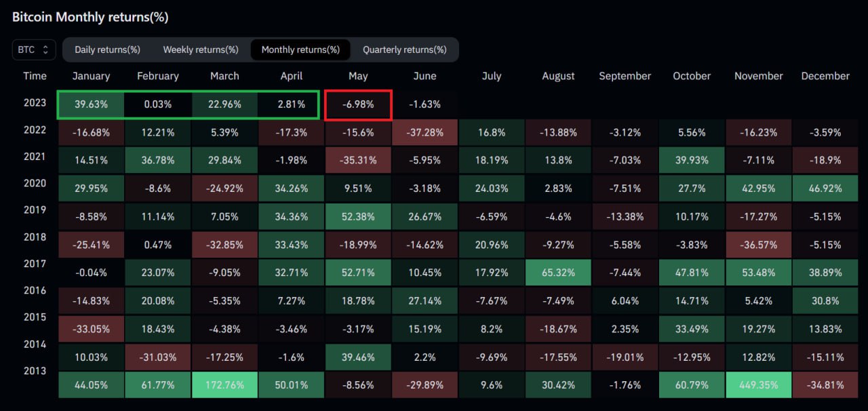Click the up-down chevron beside BTC
The image size is (868, 411).
45,50
